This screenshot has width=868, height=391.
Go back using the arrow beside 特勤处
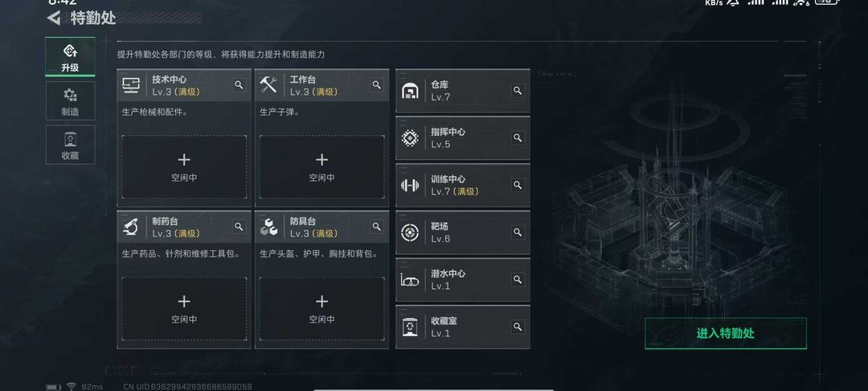coord(53,18)
